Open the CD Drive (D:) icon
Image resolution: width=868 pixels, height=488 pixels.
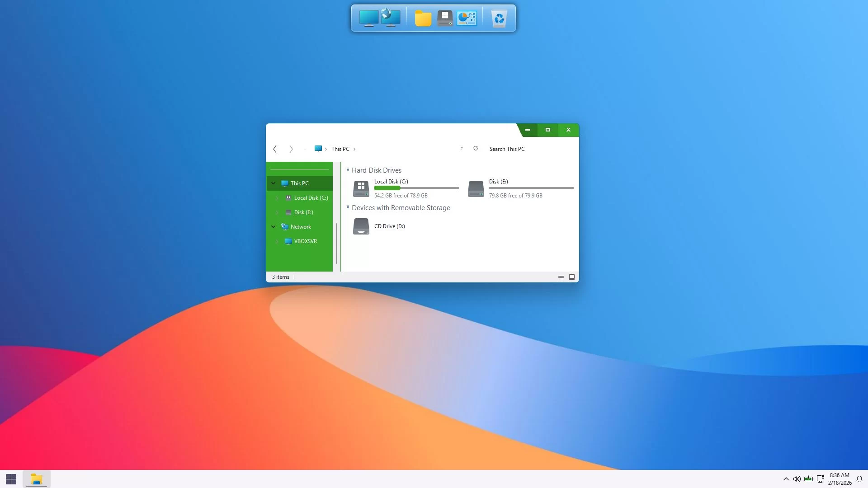tap(361, 226)
